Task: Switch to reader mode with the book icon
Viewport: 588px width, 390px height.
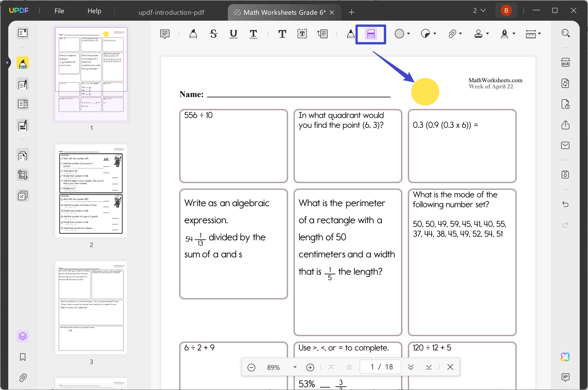Action: (23, 33)
